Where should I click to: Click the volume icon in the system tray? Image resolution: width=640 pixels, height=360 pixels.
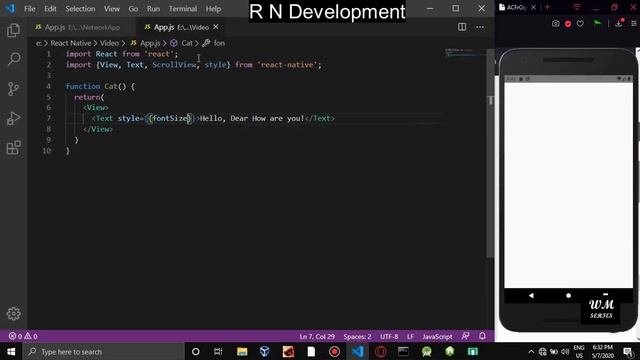pyautogui.click(x=565, y=351)
